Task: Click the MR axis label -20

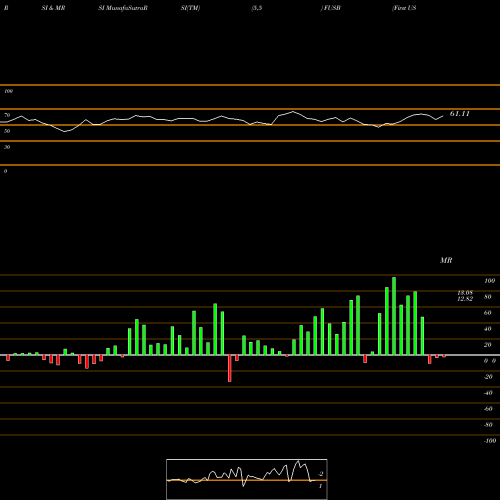Action: [488, 377]
